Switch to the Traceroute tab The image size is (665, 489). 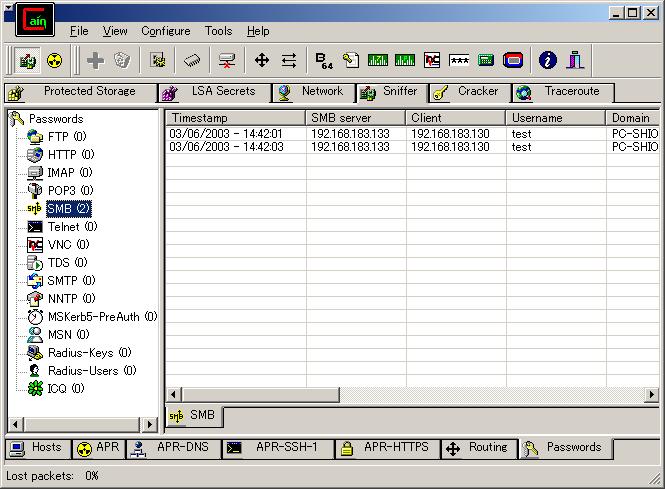pyautogui.click(x=563, y=92)
